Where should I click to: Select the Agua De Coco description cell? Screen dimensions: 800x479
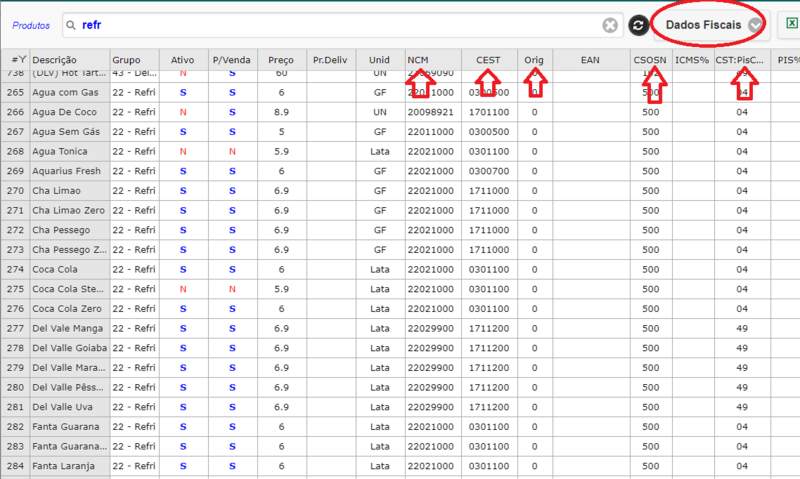point(70,112)
